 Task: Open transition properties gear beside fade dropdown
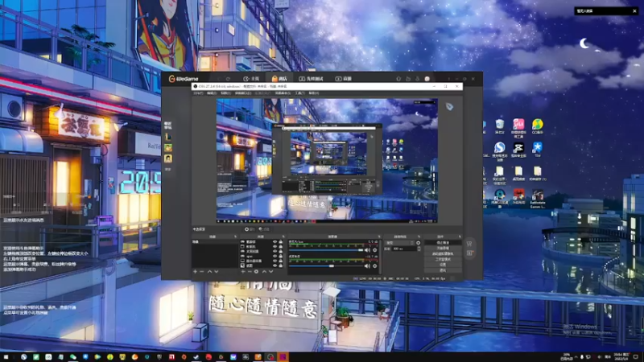click(418, 243)
